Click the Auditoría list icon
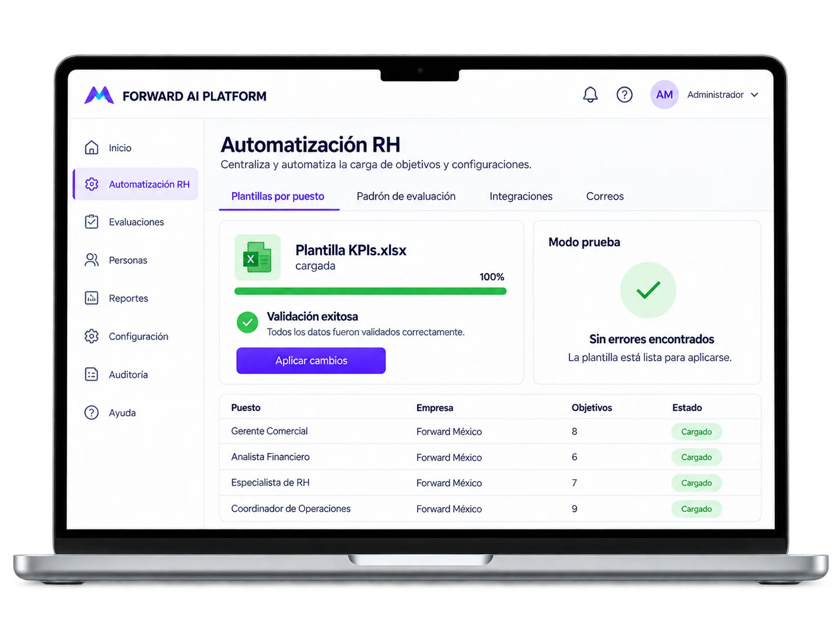The height and width of the screenshot is (630, 840). [92, 374]
